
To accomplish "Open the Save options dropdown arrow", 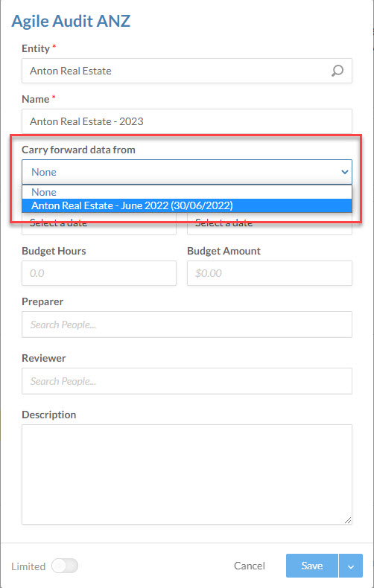I will pyautogui.click(x=351, y=566).
